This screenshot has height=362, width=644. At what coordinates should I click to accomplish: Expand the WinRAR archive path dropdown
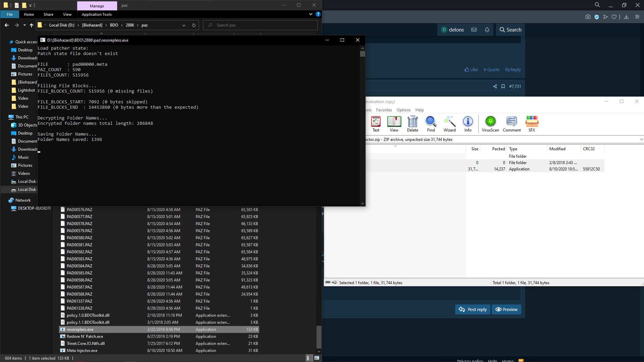[641, 140]
